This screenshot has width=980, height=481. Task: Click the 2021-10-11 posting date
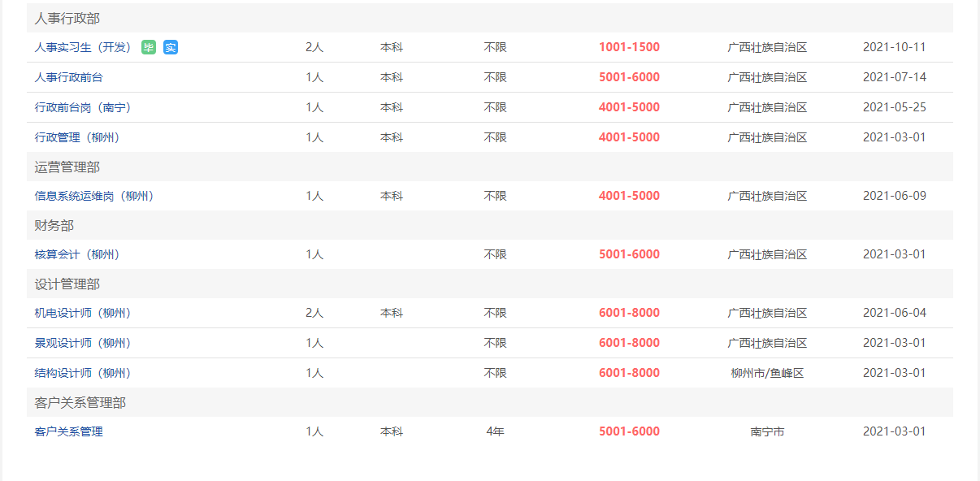tap(894, 47)
